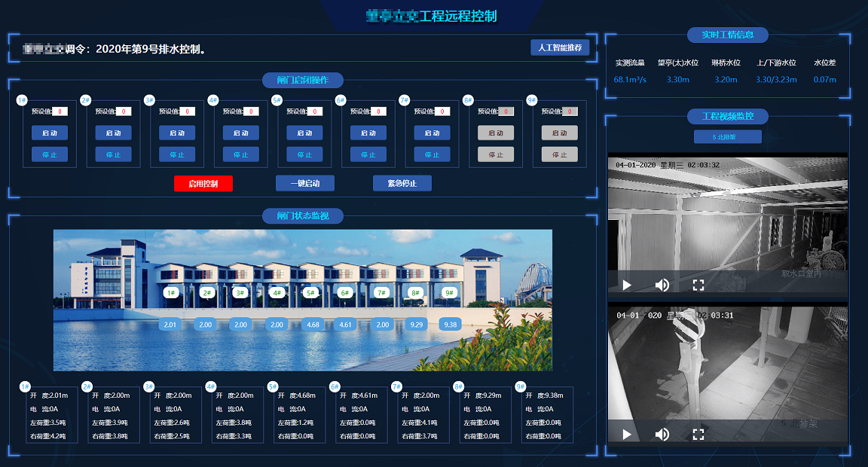The image size is (868, 467).
Task: Pick the 8# gate marker on photo
Action: tap(414, 293)
